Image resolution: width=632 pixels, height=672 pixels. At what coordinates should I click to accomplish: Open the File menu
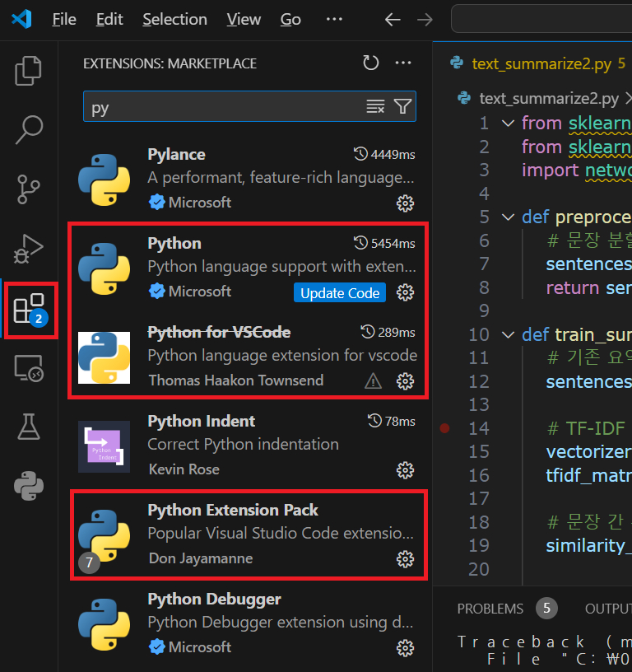(x=64, y=19)
